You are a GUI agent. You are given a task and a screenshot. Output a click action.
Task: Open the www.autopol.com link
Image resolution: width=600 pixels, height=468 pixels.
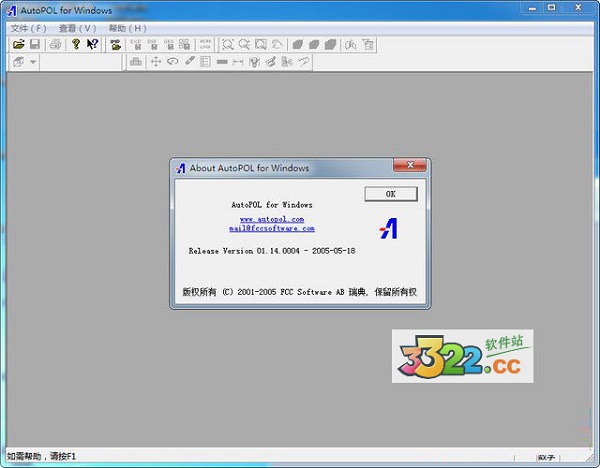click(272, 219)
